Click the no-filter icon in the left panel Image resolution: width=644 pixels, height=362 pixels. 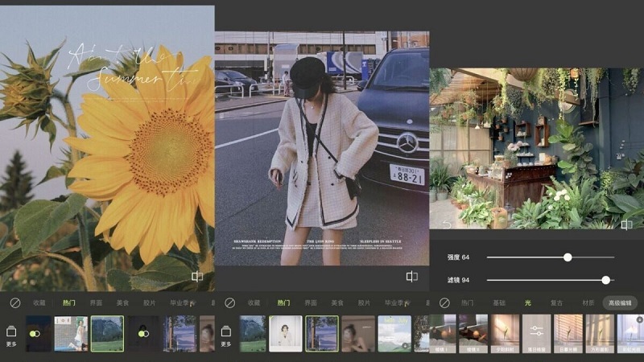click(x=14, y=302)
